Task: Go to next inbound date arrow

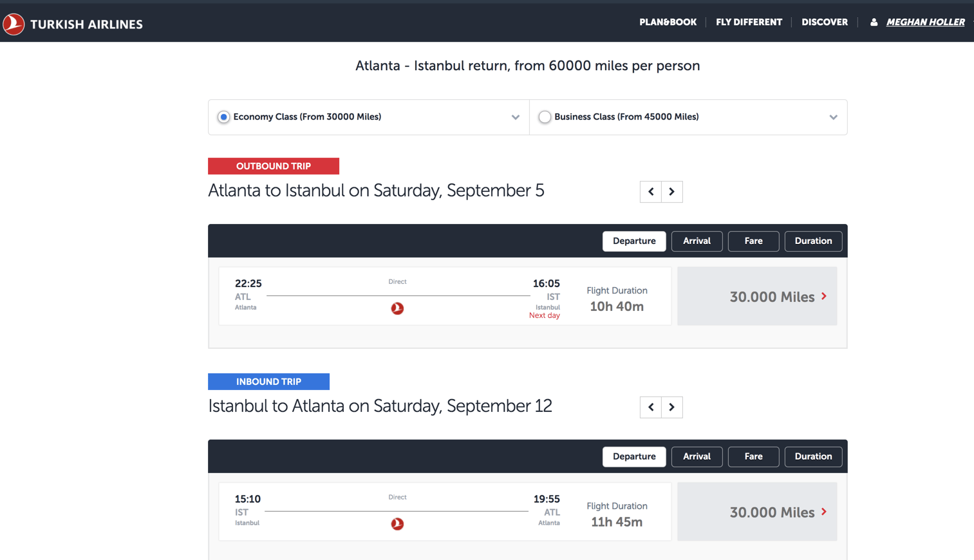Action: click(x=672, y=407)
